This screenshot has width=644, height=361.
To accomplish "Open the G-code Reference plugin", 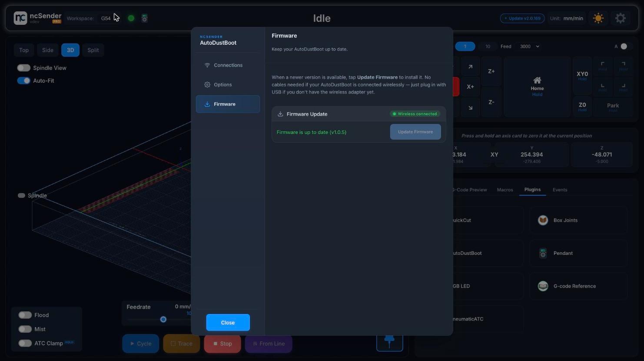I will 578,286.
